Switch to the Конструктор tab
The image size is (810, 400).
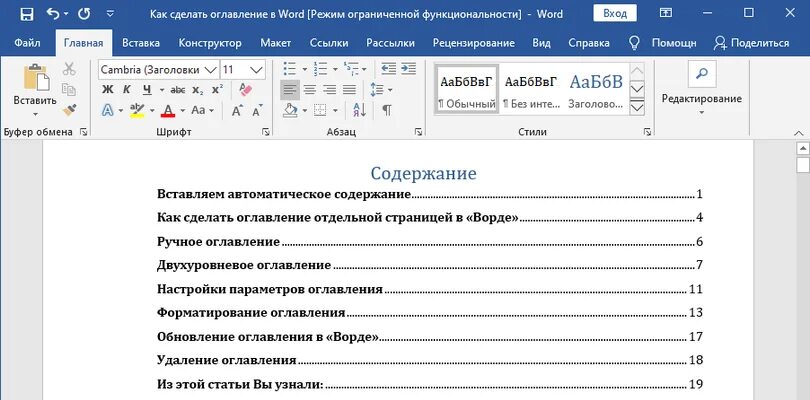(210, 43)
